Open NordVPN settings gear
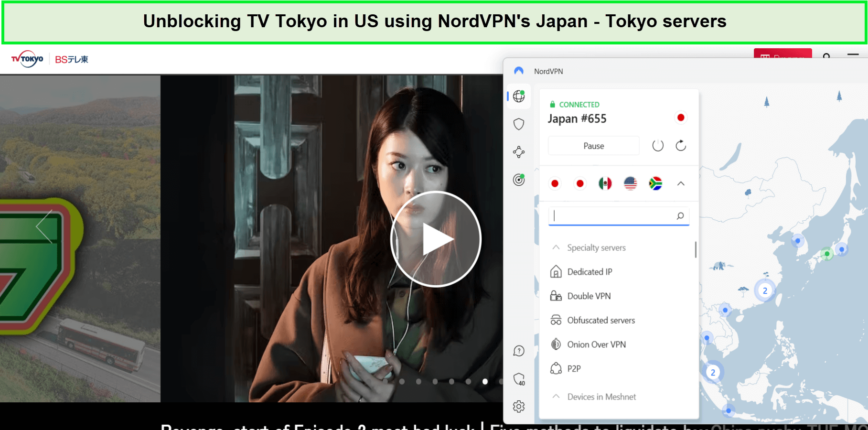Image resolution: width=868 pixels, height=430 pixels. tap(519, 407)
